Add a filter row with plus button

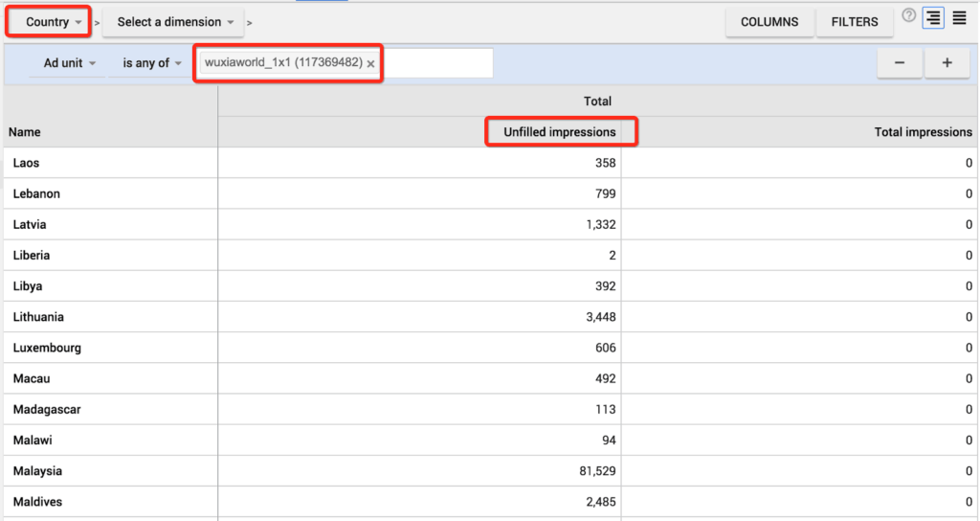pos(947,63)
